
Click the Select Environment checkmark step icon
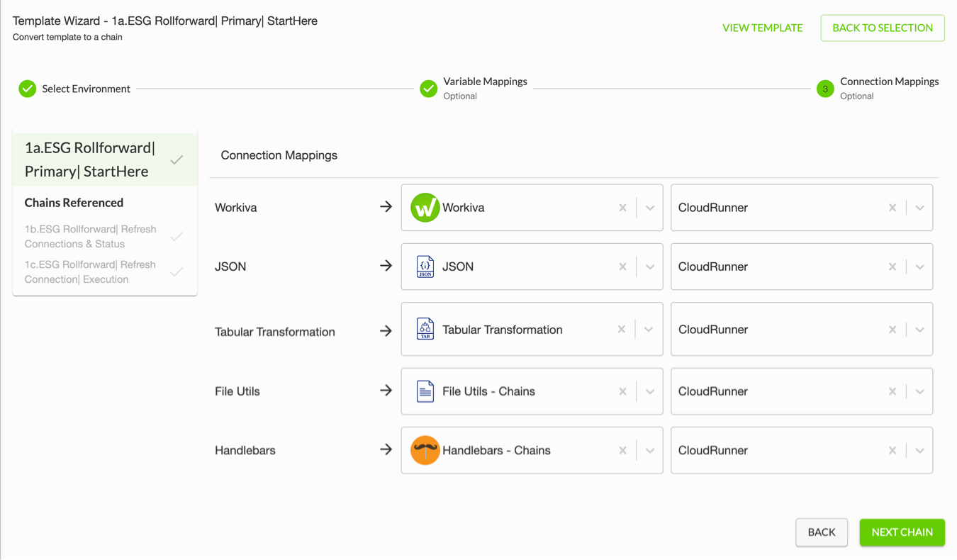tap(27, 89)
